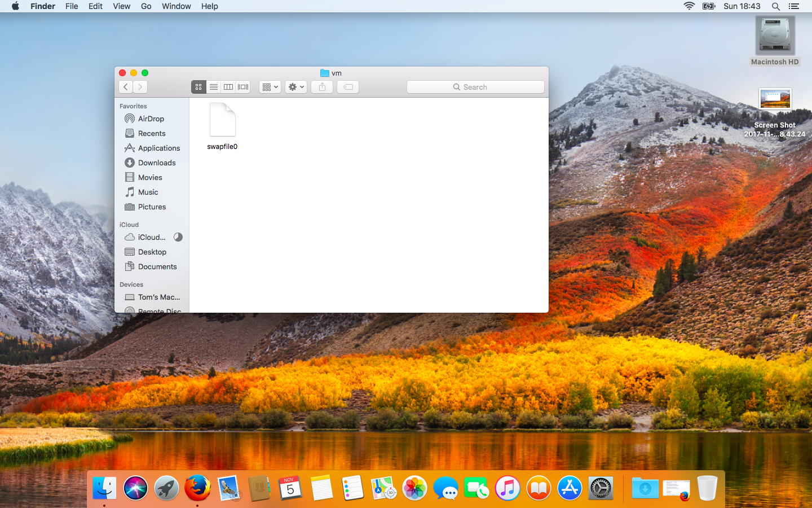This screenshot has height=508, width=812.
Task: Open Recents in the sidebar
Action: [x=152, y=133]
